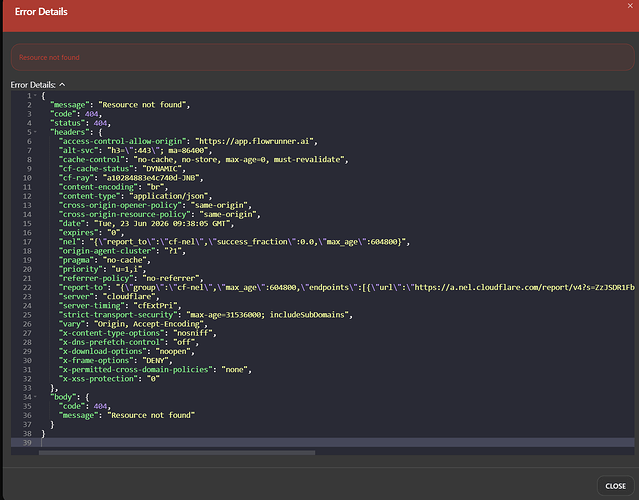
Task: Click the "priority": "u=1,i" line
Action: pos(102,269)
